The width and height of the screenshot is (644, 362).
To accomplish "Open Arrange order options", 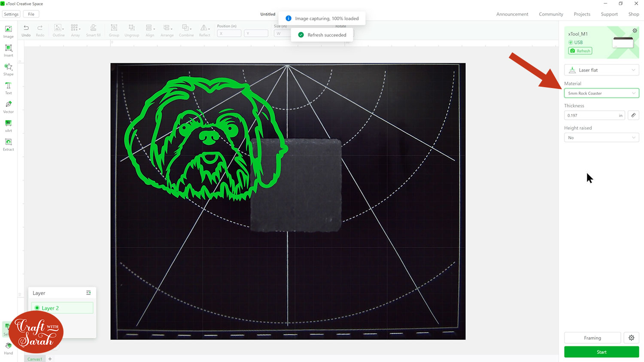I will (x=167, y=30).
